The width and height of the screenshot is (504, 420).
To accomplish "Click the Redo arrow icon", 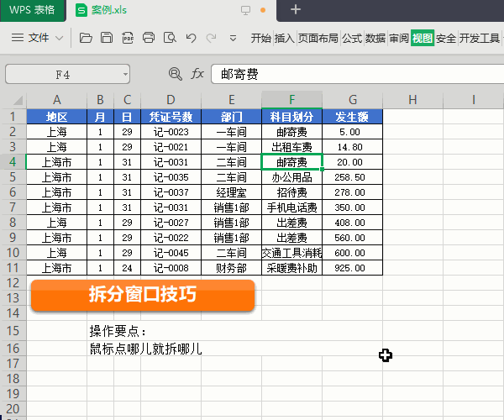I will tap(211, 38).
